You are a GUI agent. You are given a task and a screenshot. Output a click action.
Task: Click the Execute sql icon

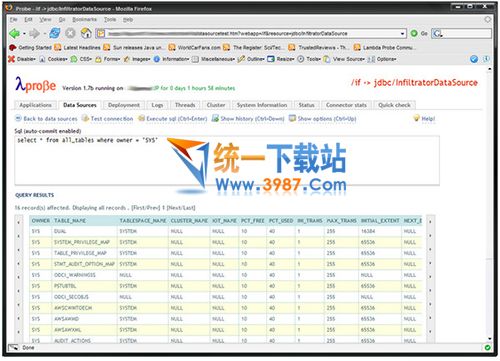pyautogui.click(x=142, y=118)
